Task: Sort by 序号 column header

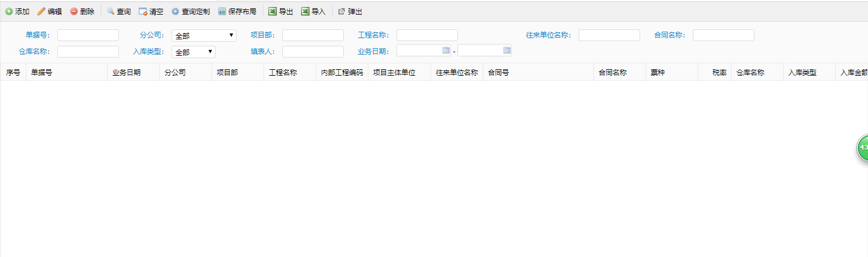Action: 13,73
